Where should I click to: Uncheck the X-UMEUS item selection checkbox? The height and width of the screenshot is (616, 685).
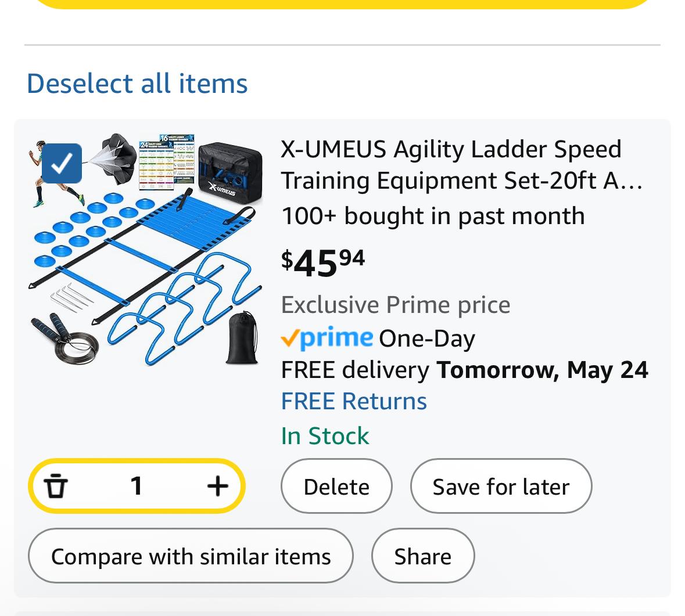point(62,163)
